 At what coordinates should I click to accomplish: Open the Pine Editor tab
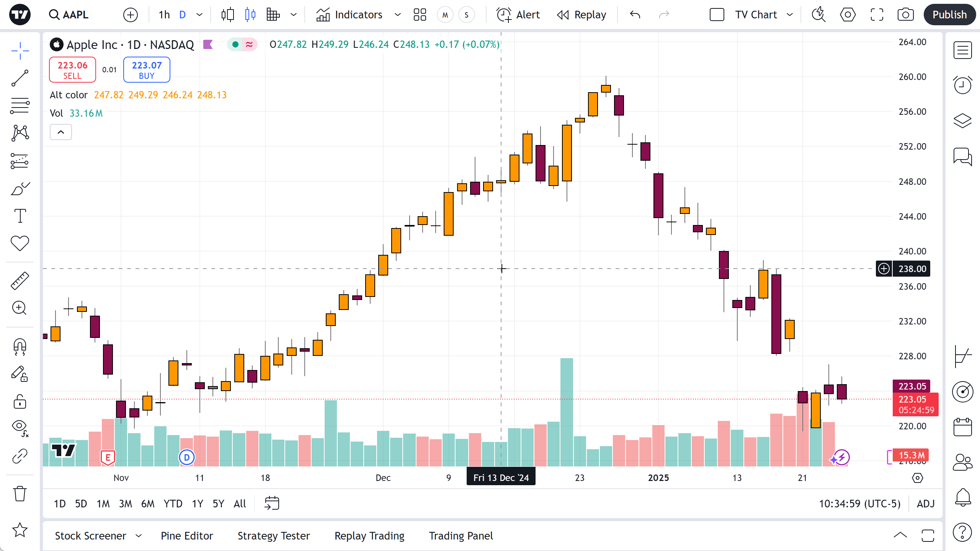(187, 536)
